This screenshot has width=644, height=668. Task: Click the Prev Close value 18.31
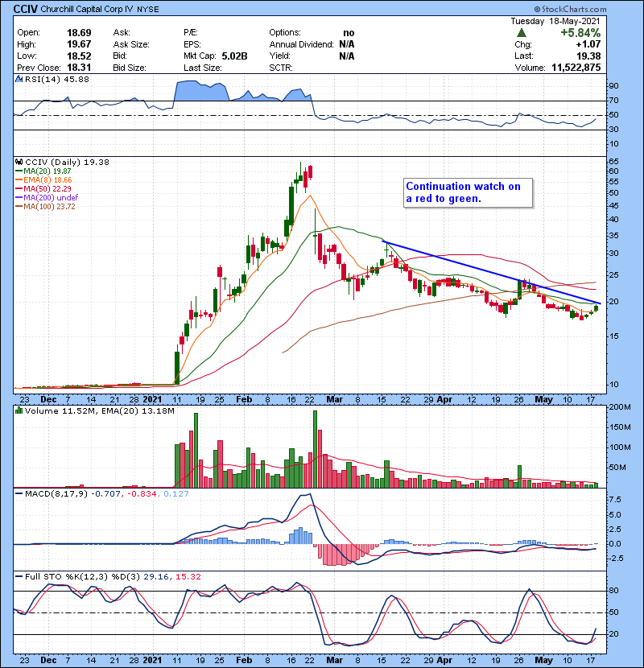tap(79, 68)
